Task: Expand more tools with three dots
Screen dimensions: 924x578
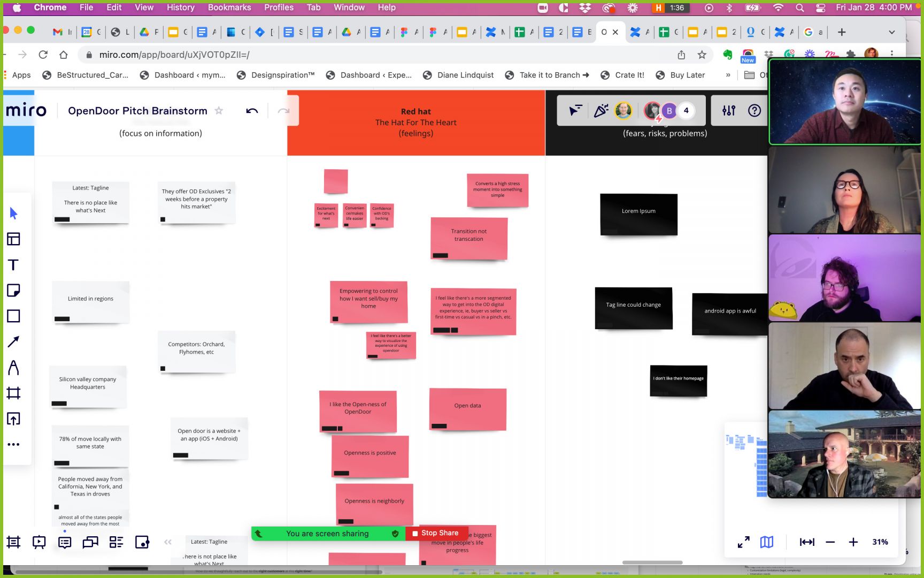Action: (x=14, y=444)
